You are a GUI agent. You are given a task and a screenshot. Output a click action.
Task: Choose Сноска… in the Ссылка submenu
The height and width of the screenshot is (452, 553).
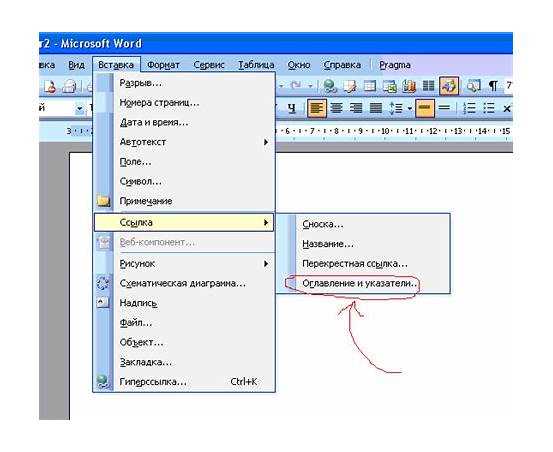click(363, 224)
